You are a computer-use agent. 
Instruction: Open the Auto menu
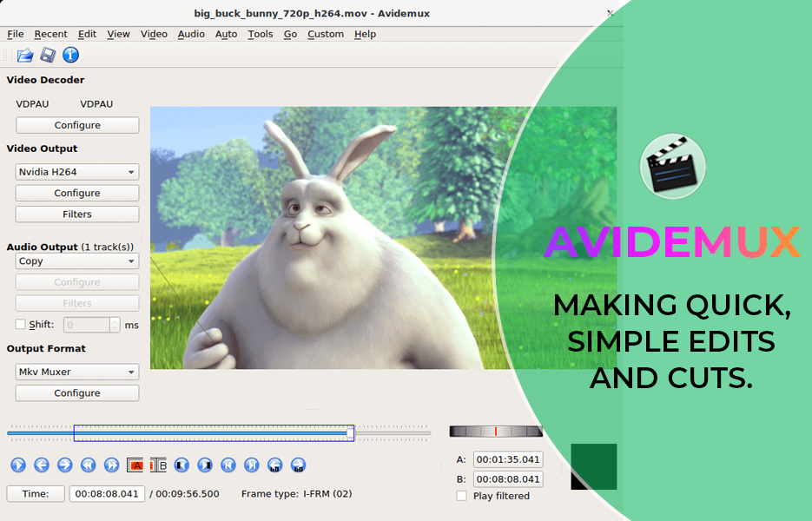coord(227,34)
